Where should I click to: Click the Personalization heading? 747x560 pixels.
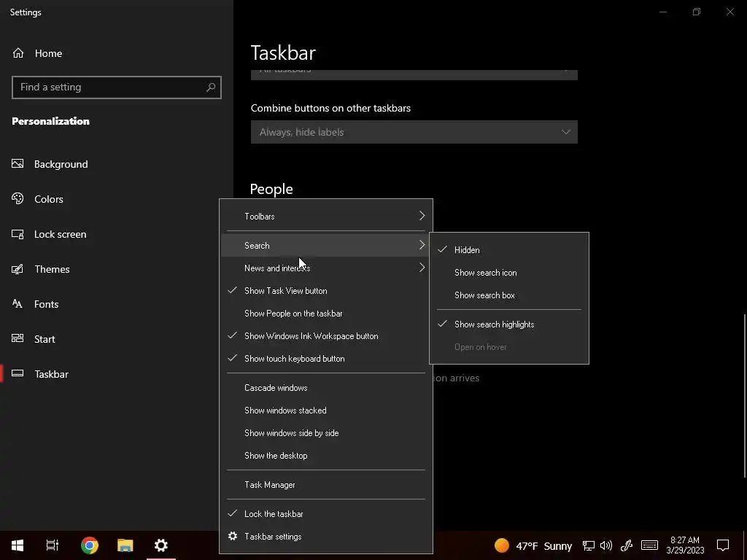tap(50, 121)
